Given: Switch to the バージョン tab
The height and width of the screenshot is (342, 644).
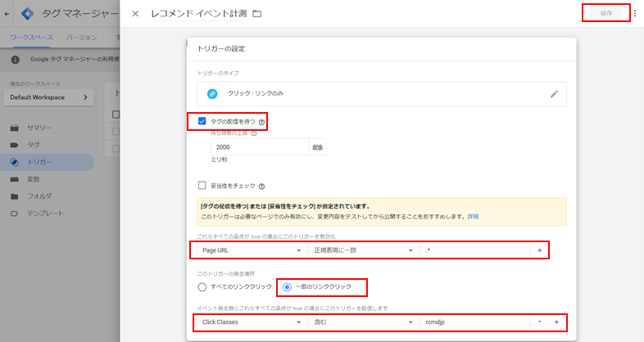Looking at the screenshot, I should point(81,38).
